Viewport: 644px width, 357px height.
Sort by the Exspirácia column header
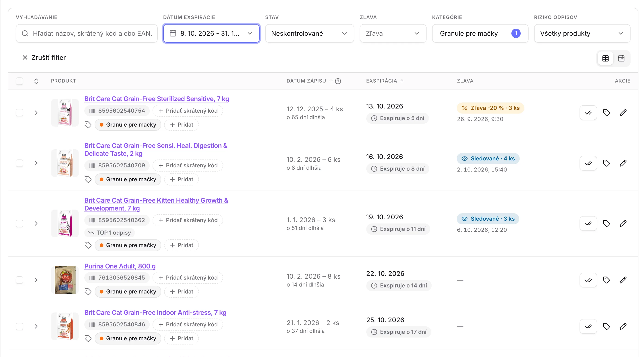tap(385, 81)
